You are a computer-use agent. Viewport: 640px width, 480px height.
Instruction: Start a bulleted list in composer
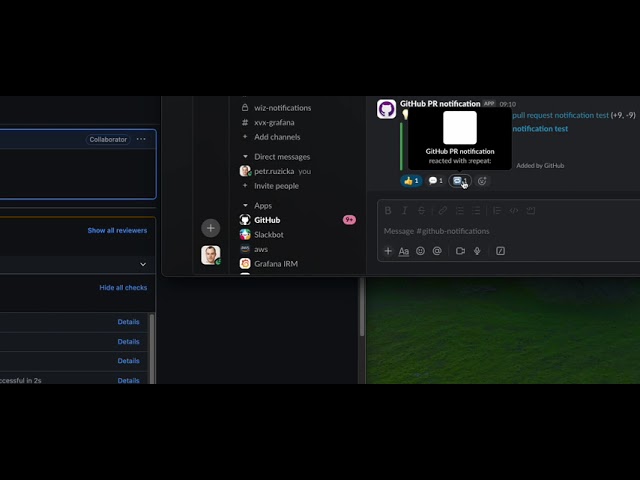[x=476, y=211]
